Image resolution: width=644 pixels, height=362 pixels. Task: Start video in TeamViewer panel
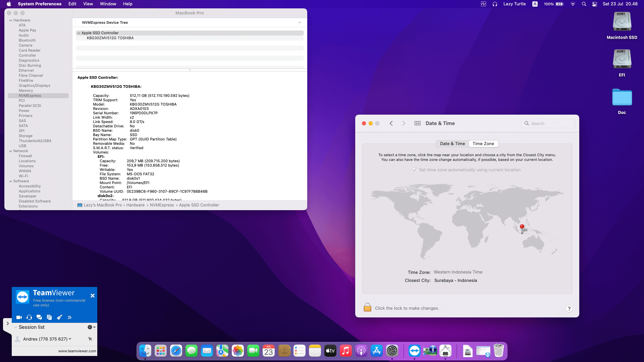click(19, 317)
